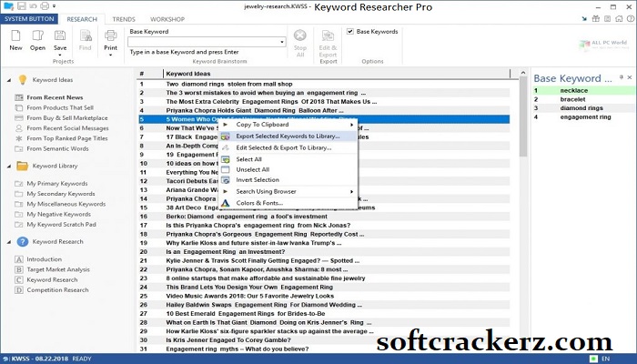This screenshot has height=364, width=637.
Task: Click the Introduction letter A icon
Action: pos(19,259)
